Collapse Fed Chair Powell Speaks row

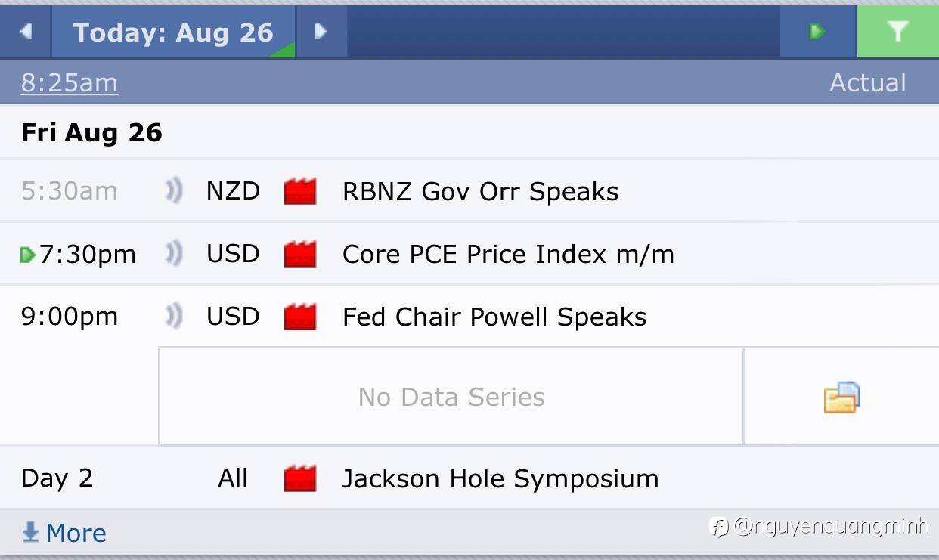point(494,317)
